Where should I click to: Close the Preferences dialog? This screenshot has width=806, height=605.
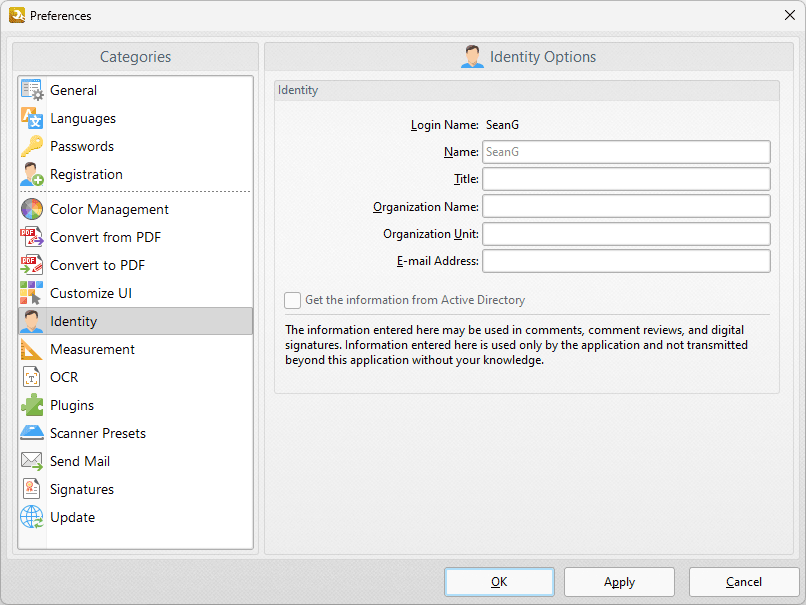[x=790, y=15]
